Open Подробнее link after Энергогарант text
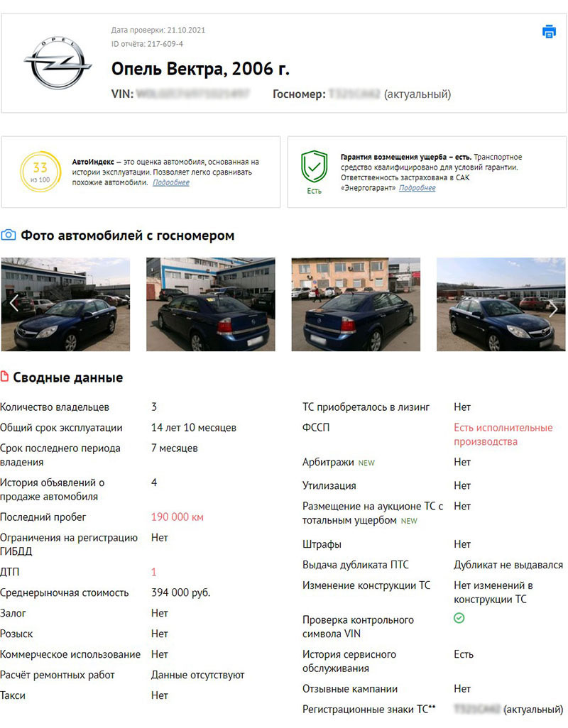The height and width of the screenshot is (728, 568). pyautogui.click(x=417, y=188)
